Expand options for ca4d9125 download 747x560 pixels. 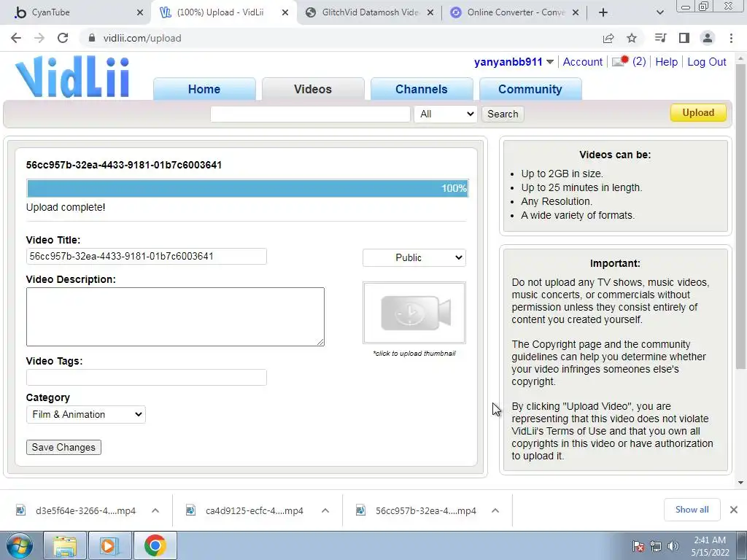pyautogui.click(x=325, y=510)
